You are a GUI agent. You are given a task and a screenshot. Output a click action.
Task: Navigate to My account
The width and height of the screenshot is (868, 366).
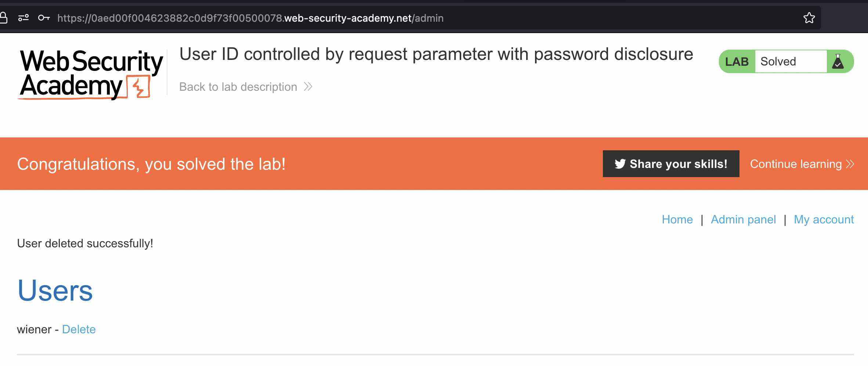pos(824,219)
